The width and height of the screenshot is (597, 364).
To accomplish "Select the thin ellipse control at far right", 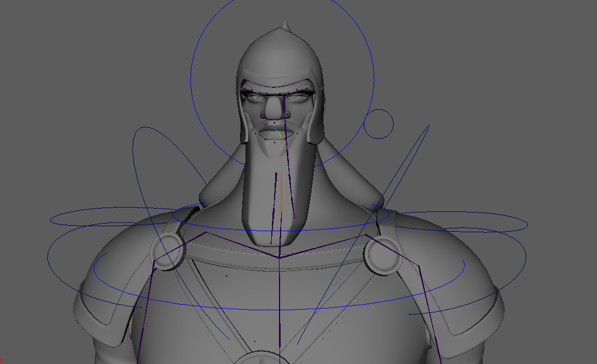I will [527, 224].
